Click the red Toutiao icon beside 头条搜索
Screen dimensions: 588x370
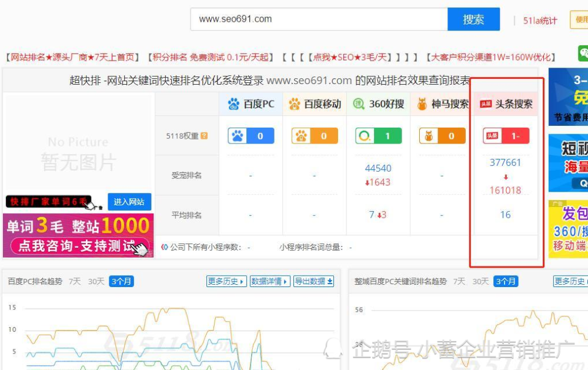coord(486,104)
